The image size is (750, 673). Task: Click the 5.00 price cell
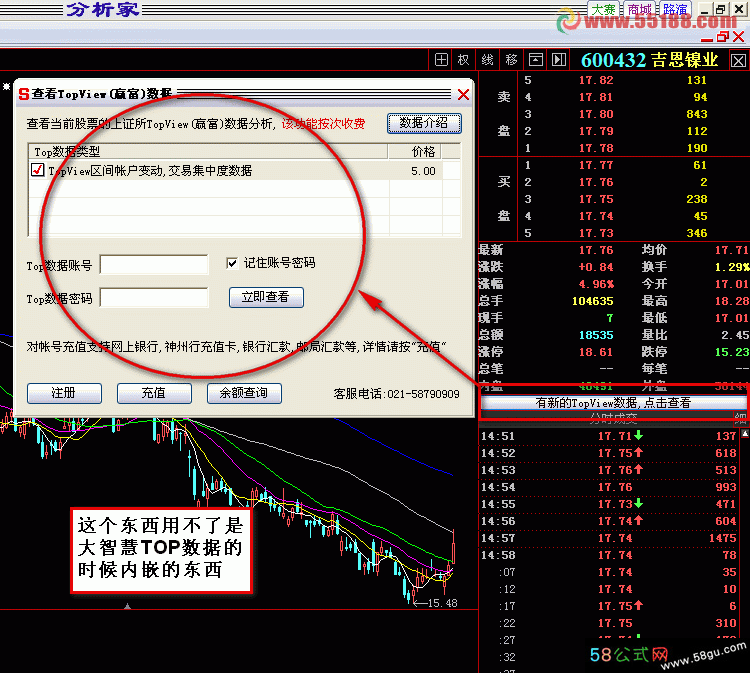[x=423, y=171]
